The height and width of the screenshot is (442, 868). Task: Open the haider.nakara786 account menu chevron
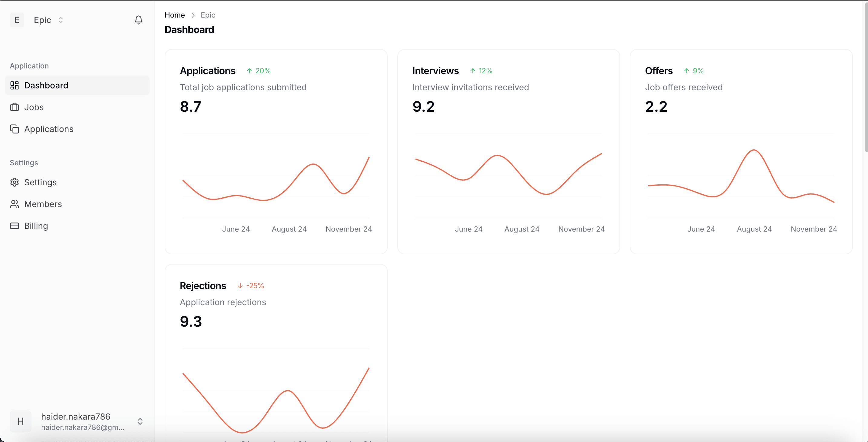click(140, 421)
